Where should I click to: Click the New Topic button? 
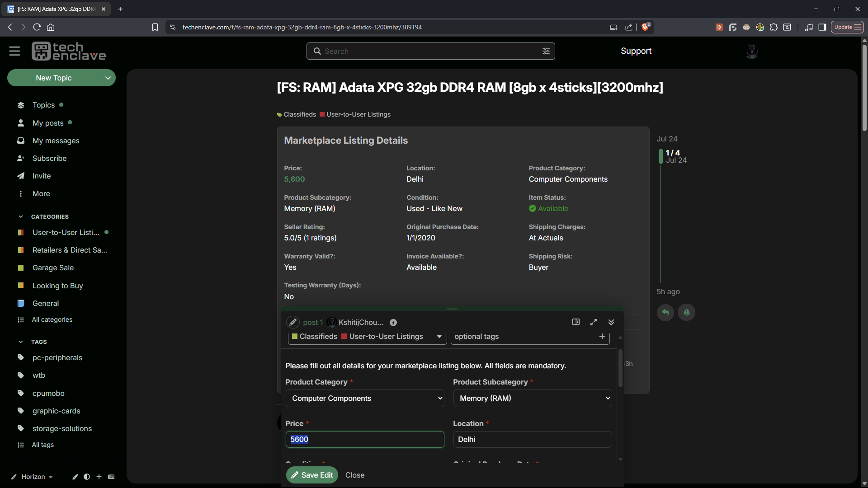point(53,78)
